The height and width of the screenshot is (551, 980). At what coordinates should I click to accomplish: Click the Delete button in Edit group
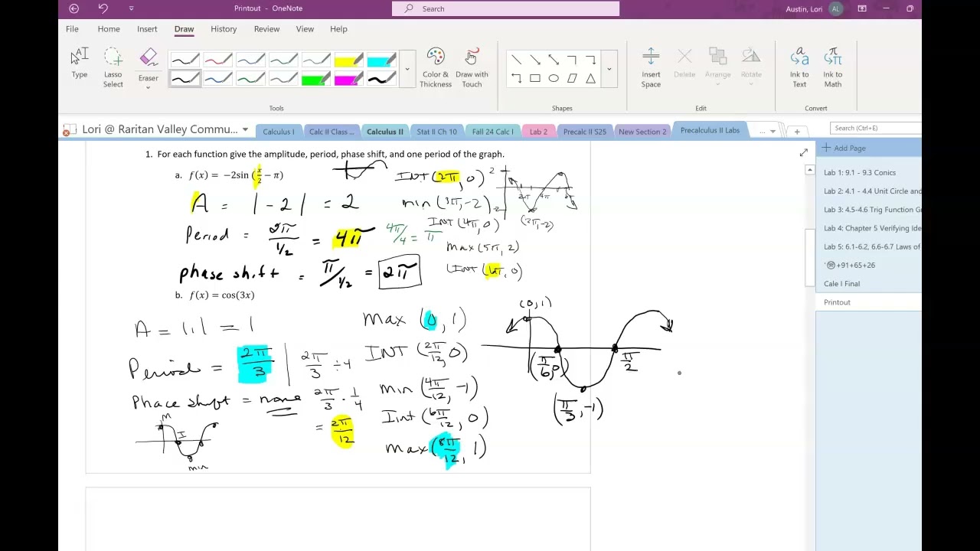tap(684, 64)
